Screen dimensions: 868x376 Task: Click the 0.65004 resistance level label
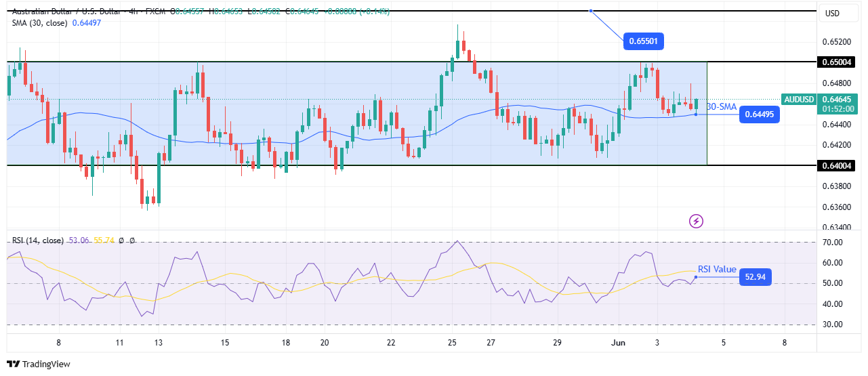836,62
